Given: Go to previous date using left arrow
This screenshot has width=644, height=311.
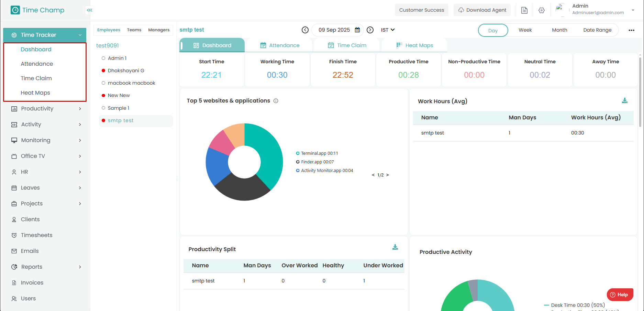Looking at the screenshot, I should pos(305,30).
